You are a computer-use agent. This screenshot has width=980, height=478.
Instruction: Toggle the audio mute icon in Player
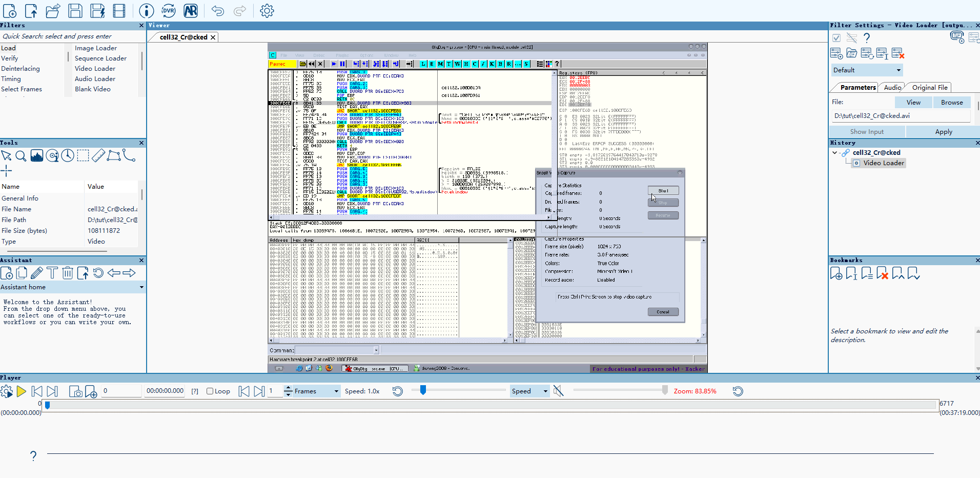(559, 391)
